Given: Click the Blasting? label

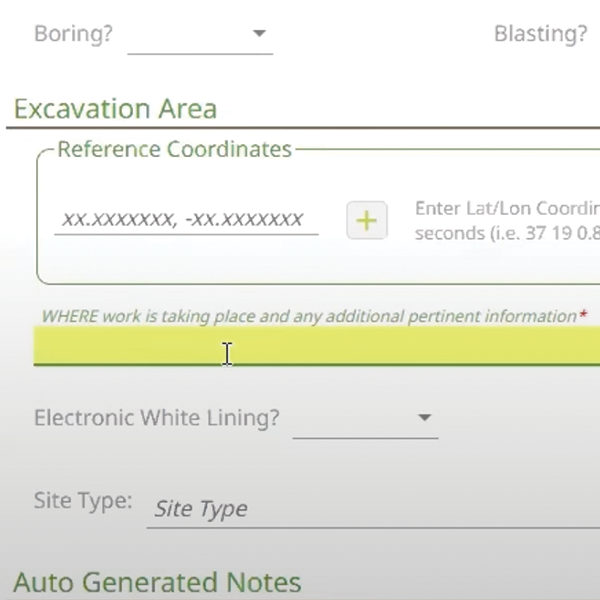Looking at the screenshot, I should pos(540,34).
